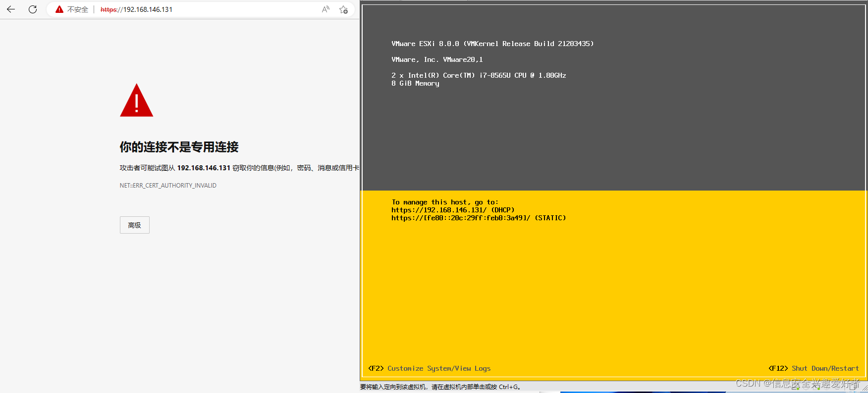Select the https://192.168.146.131/ (DHCP) line in ESXi console
This screenshot has width=868, height=393.
click(453, 210)
